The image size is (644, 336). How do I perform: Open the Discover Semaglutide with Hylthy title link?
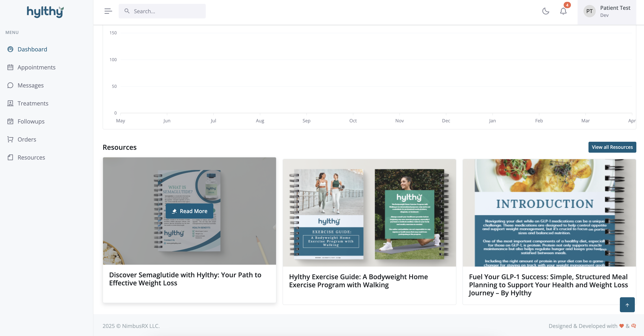point(185,279)
